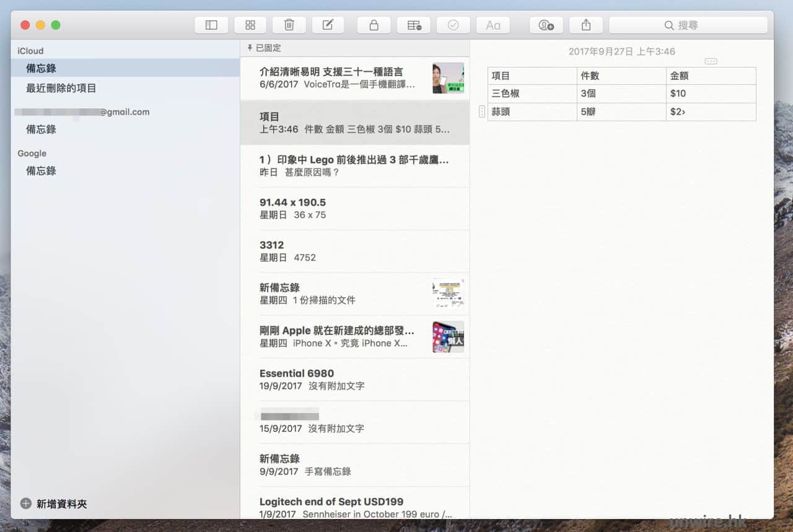Image resolution: width=793 pixels, height=532 pixels.
Task: Add people to note with collaborator icon
Action: coord(546,25)
